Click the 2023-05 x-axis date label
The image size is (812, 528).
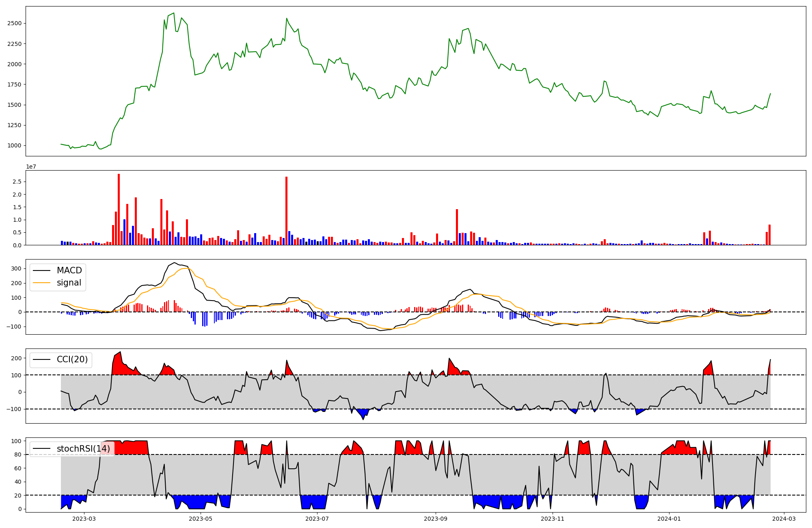click(201, 519)
